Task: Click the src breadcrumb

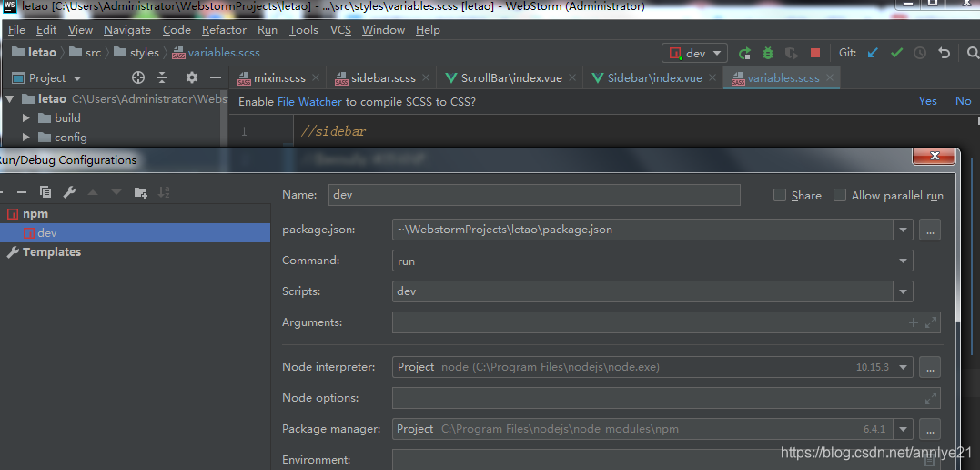Action: point(93,53)
